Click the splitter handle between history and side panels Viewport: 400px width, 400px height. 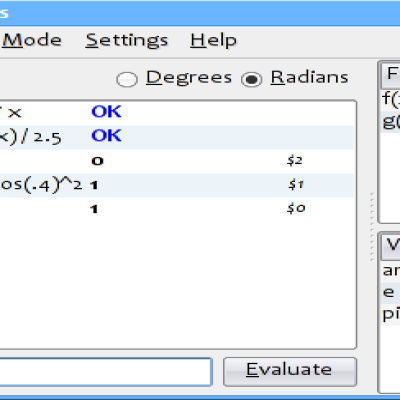372,227
